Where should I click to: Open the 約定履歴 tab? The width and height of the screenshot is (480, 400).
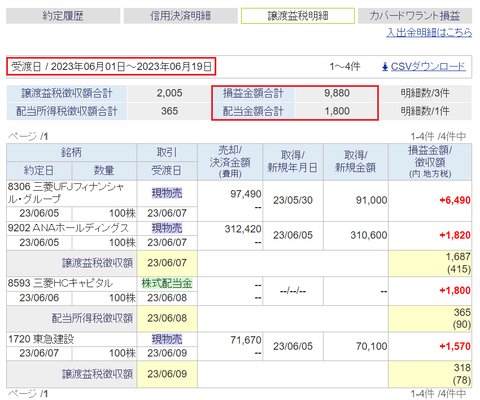[63, 16]
